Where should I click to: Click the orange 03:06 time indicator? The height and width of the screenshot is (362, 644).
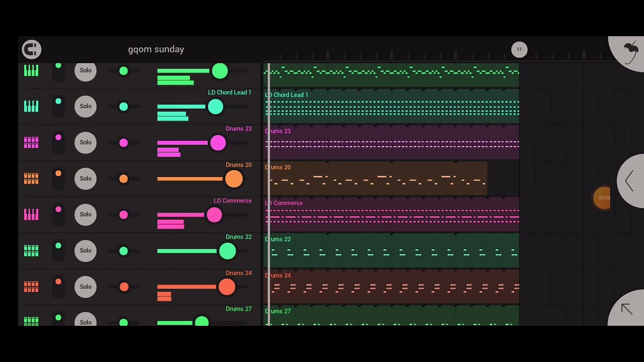point(602,198)
